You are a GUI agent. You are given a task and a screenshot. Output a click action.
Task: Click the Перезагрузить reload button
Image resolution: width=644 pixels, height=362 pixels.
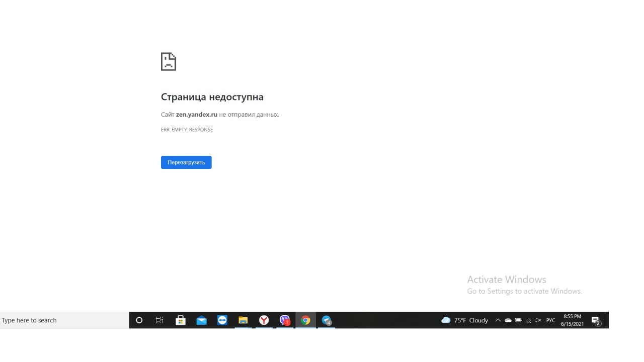(186, 162)
